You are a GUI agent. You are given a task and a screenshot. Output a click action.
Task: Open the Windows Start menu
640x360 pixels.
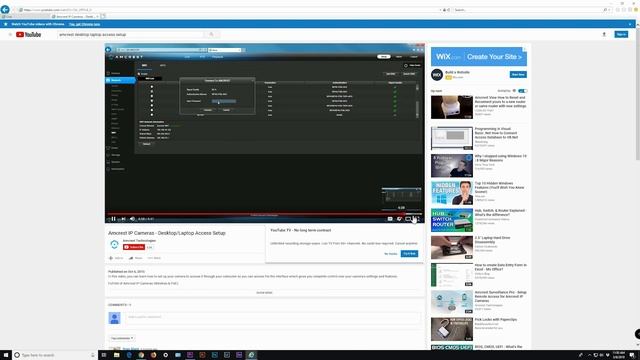(6, 355)
